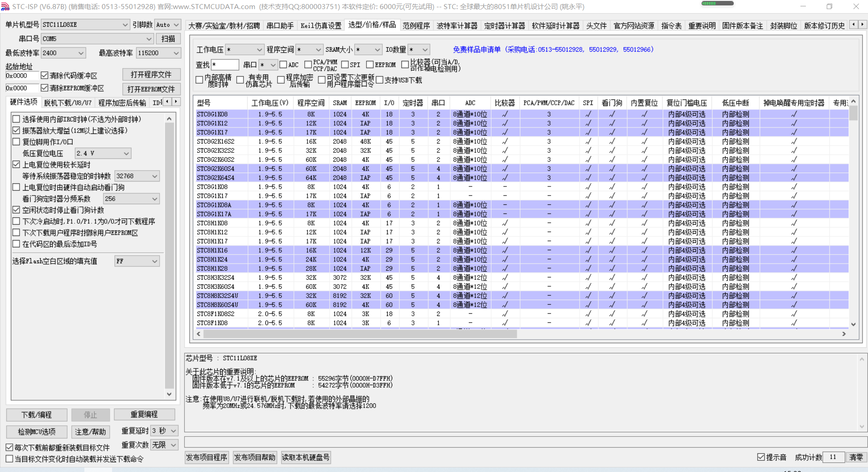Screen dimensions: 868x472
Task: Expand the 最低波特率 2400 dropdown
Action: 63,53
